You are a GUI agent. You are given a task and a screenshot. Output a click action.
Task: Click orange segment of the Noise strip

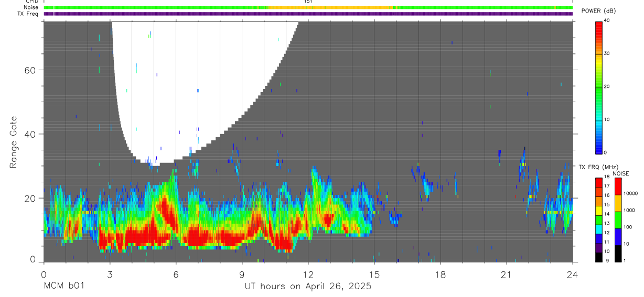pyautogui.click(x=331, y=7)
